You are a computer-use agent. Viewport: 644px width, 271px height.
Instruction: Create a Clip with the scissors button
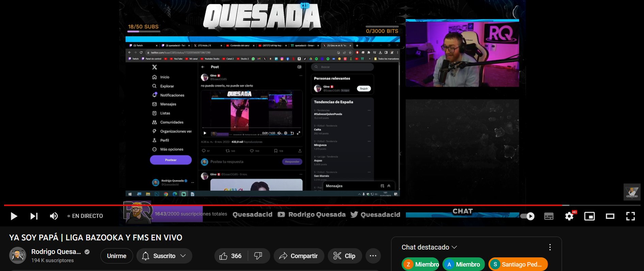(344, 256)
